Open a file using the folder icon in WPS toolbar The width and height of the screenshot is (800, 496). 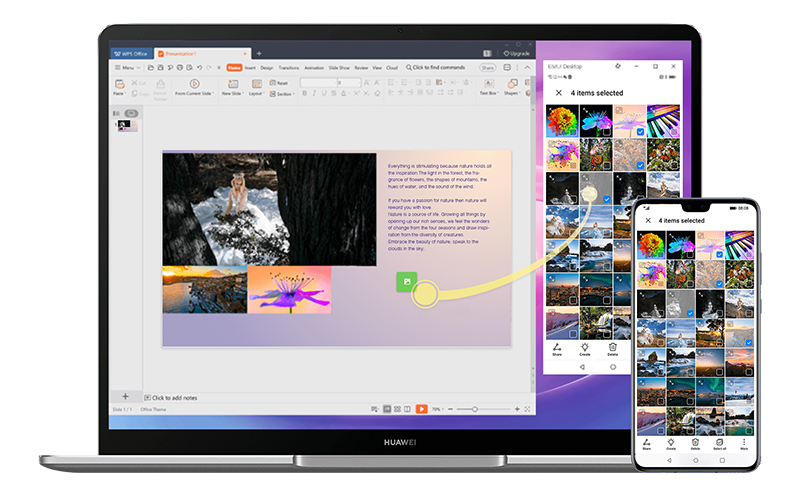151,67
